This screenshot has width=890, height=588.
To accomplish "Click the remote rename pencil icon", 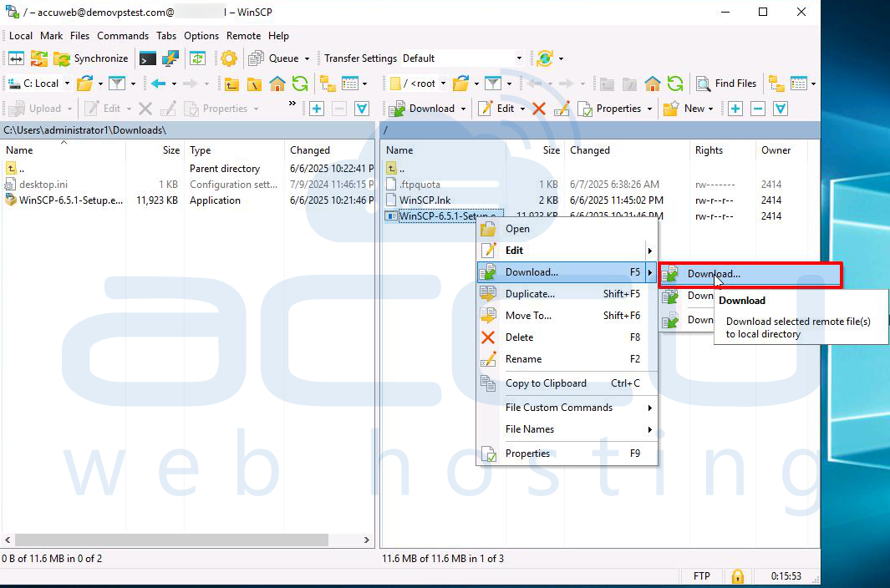I will click(562, 109).
